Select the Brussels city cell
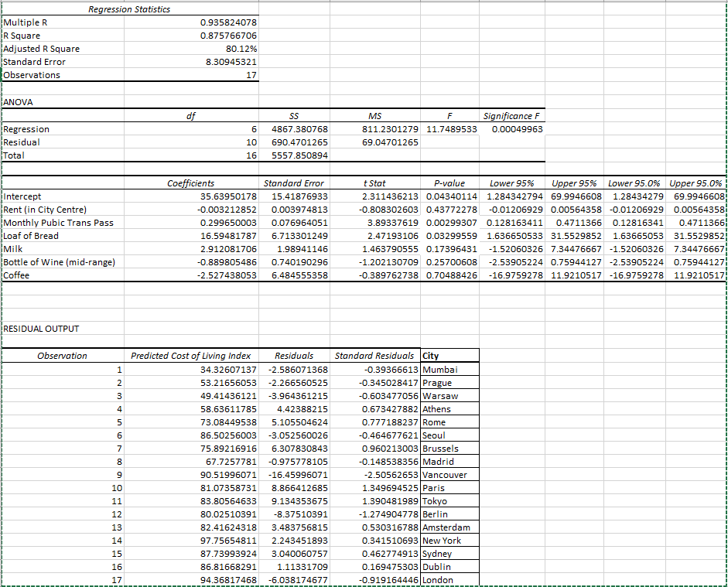Viewport: 728px width, 587px height. [450, 449]
